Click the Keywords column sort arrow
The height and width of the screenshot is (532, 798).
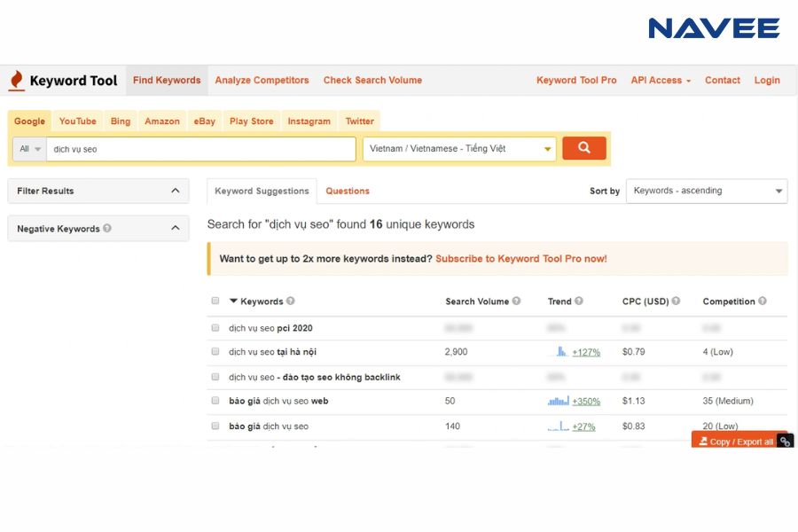(233, 301)
